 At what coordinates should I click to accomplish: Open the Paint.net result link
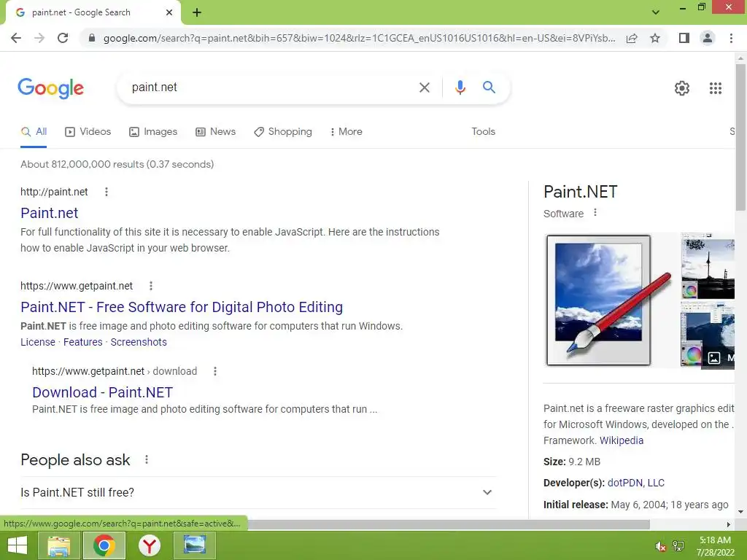click(49, 213)
